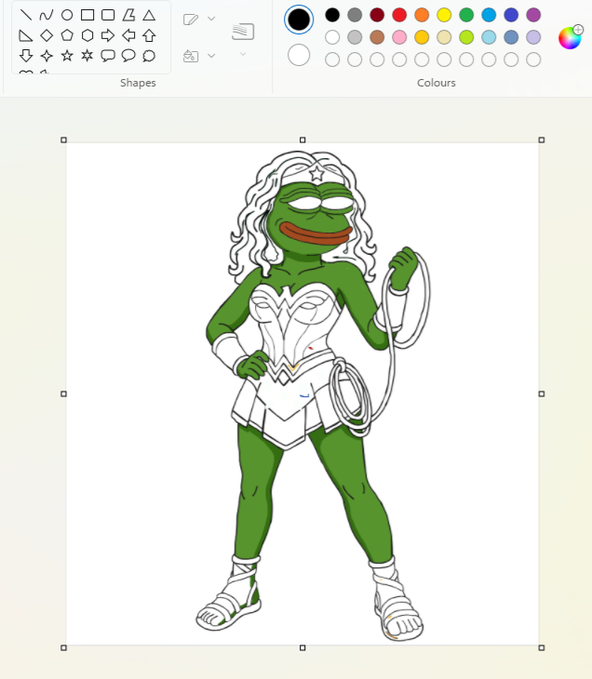Select the Curve shape tool

coord(46,15)
